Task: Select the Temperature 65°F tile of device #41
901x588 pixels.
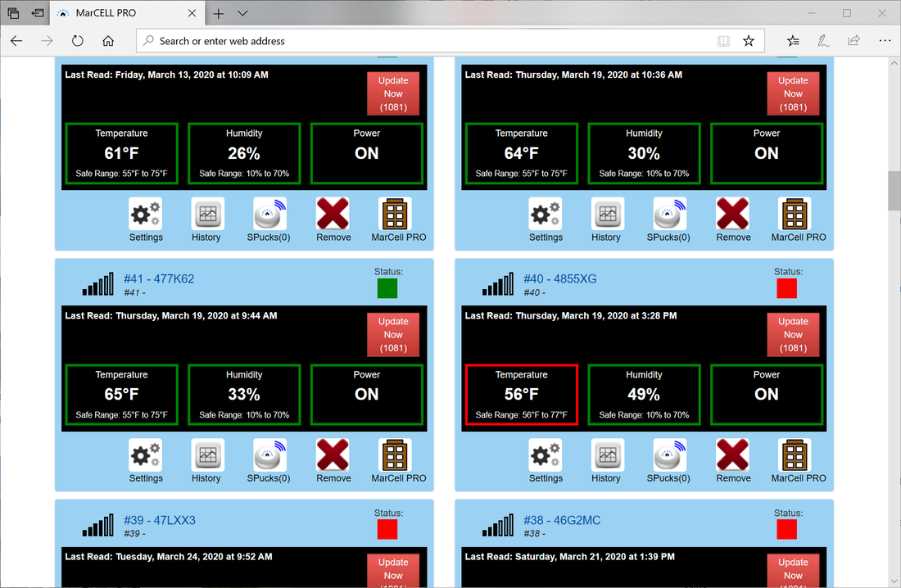Action: pos(121,394)
